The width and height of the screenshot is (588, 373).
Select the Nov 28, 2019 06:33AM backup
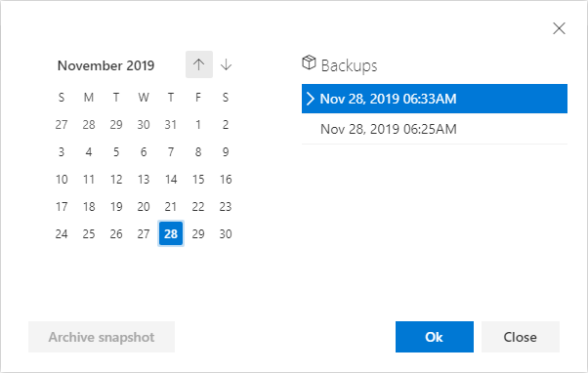click(x=435, y=99)
